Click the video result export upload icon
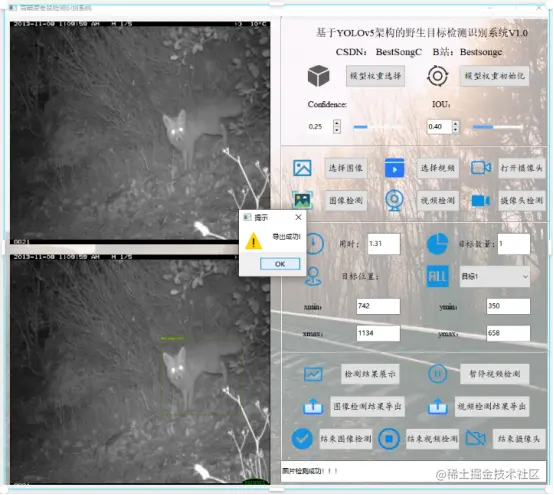 point(437,406)
